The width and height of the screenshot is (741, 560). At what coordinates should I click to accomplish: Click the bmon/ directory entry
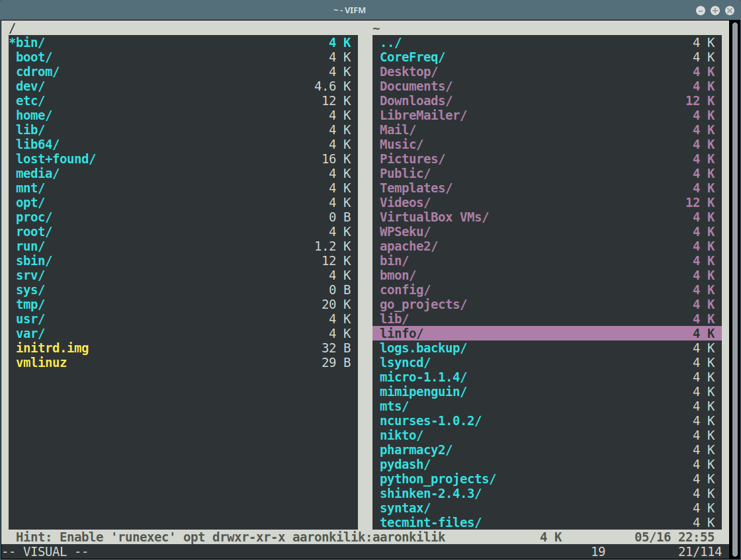(546, 276)
